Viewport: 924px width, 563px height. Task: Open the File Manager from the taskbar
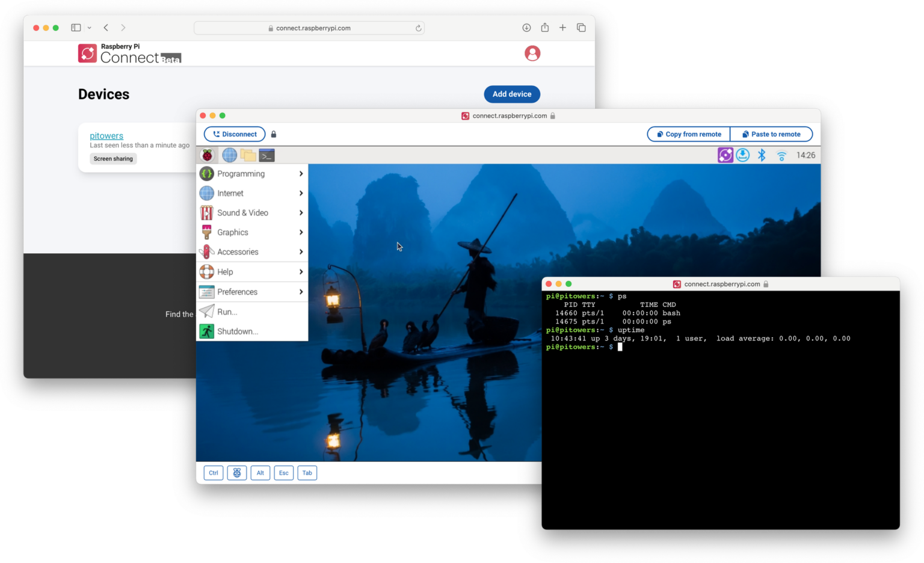click(248, 155)
